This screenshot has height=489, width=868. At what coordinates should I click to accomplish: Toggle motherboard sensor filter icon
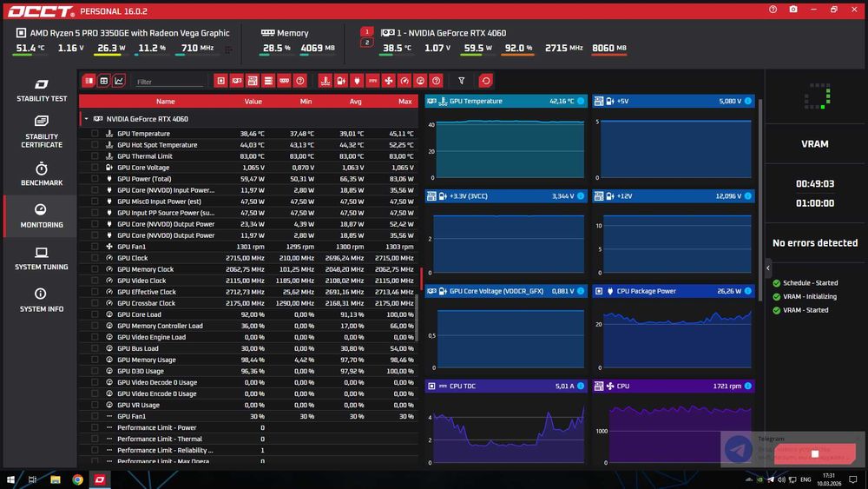[253, 81]
